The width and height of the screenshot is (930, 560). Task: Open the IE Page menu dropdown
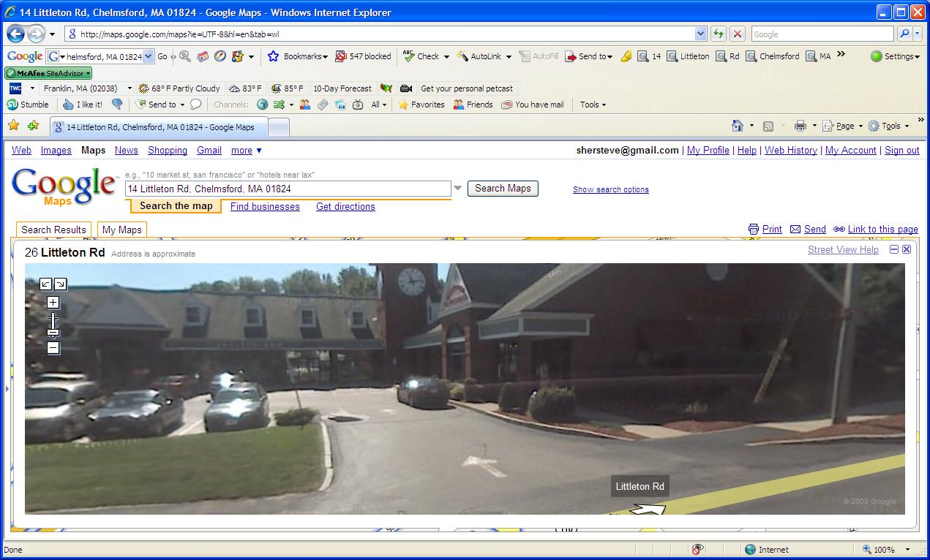click(x=843, y=126)
